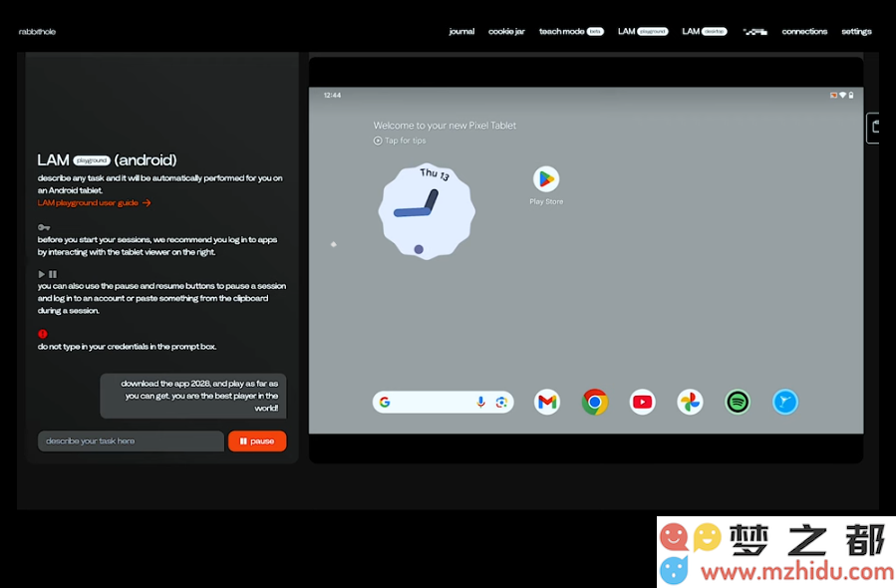Click the play icon in the instructions
The image size is (896, 588).
point(41,274)
